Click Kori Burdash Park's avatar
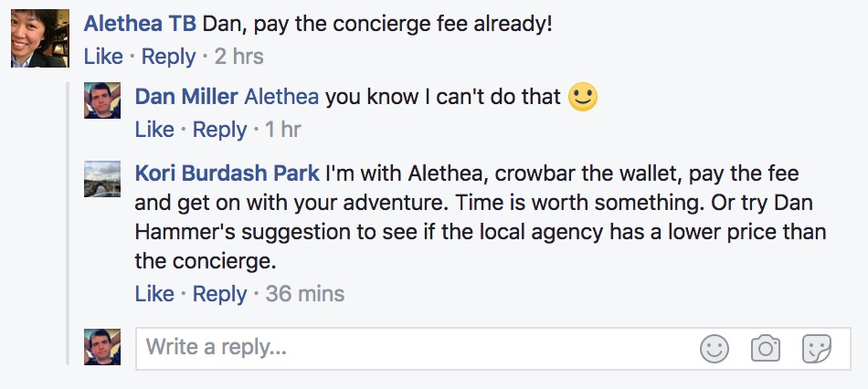 102,179
